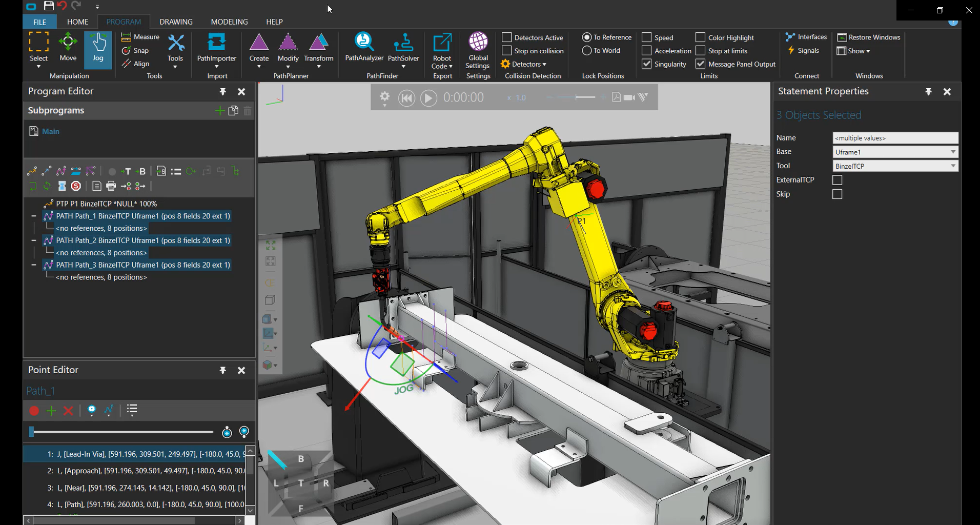The height and width of the screenshot is (525, 980).
Task: Copy subprogram icon in Subprograms header
Action: pyautogui.click(x=233, y=111)
